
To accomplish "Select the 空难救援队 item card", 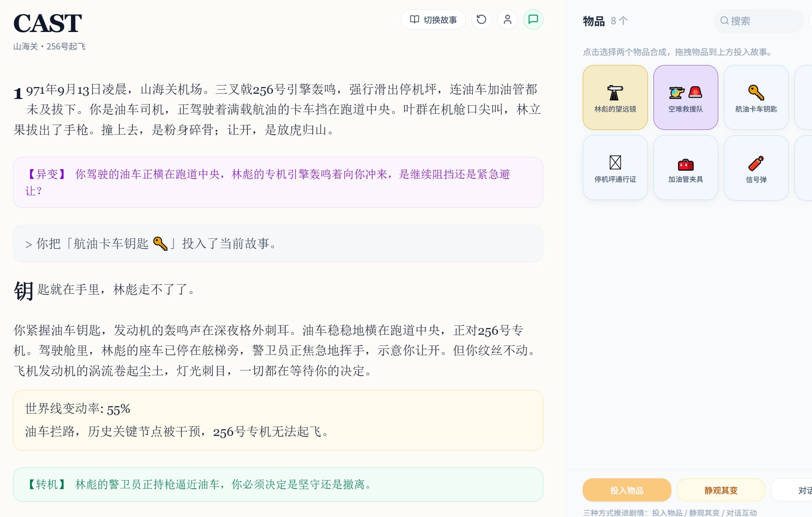I will 685,97.
